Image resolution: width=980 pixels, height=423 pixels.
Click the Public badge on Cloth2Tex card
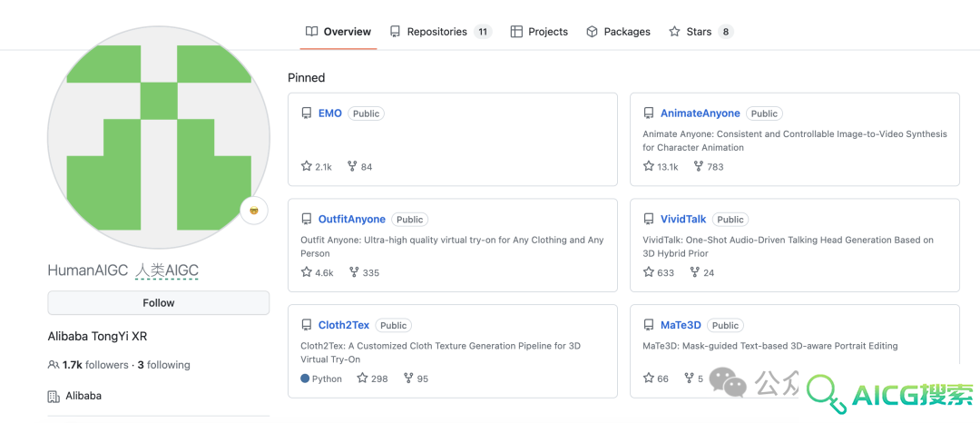click(x=394, y=325)
